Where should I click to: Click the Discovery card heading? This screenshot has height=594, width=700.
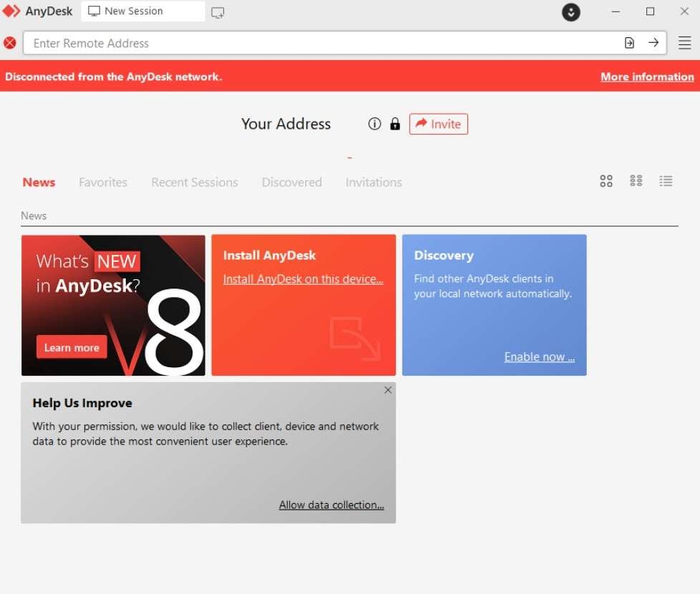(x=444, y=255)
